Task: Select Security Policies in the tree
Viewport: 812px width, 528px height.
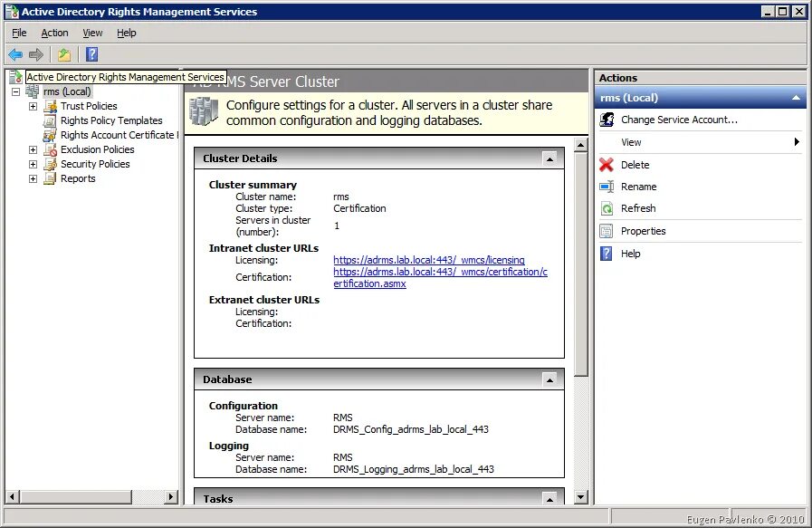Action: pos(95,164)
